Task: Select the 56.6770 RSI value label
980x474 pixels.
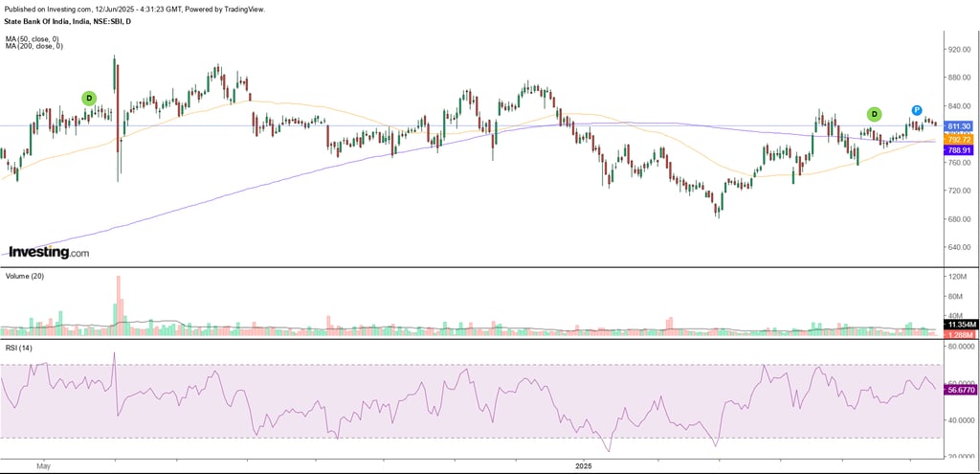Action: 961,389
